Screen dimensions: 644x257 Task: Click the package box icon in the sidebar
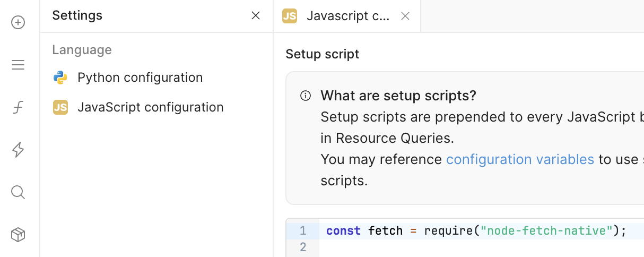pos(18,235)
